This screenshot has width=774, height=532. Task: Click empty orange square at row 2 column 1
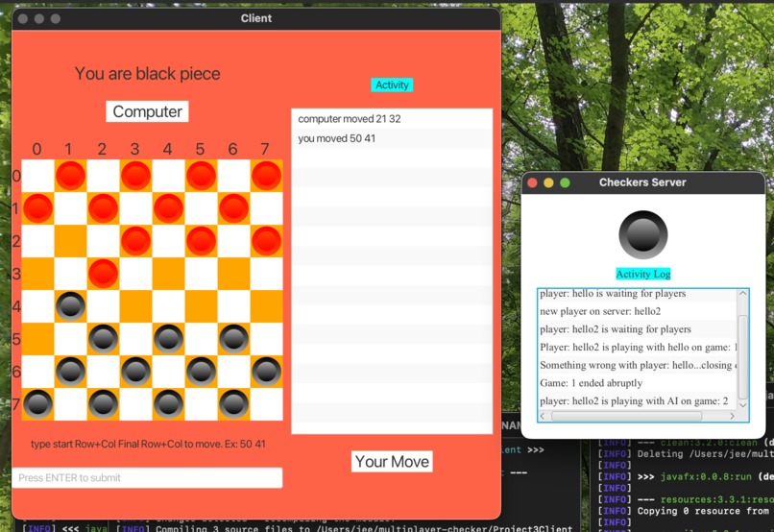(x=71, y=241)
